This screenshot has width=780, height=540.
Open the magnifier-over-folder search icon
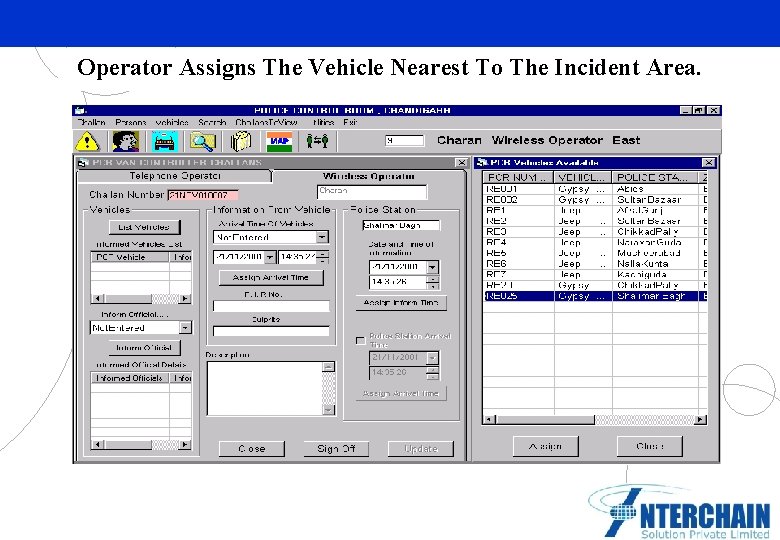(x=202, y=141)
